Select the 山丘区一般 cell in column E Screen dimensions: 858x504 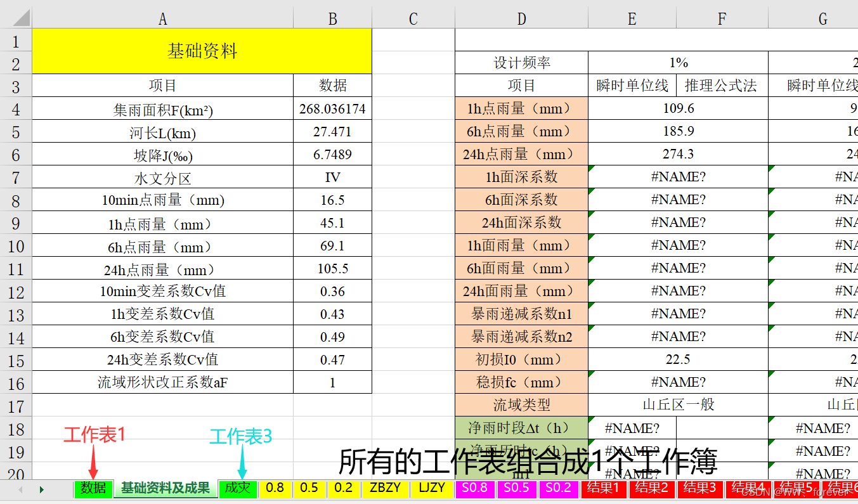click(x=678, y=405)
